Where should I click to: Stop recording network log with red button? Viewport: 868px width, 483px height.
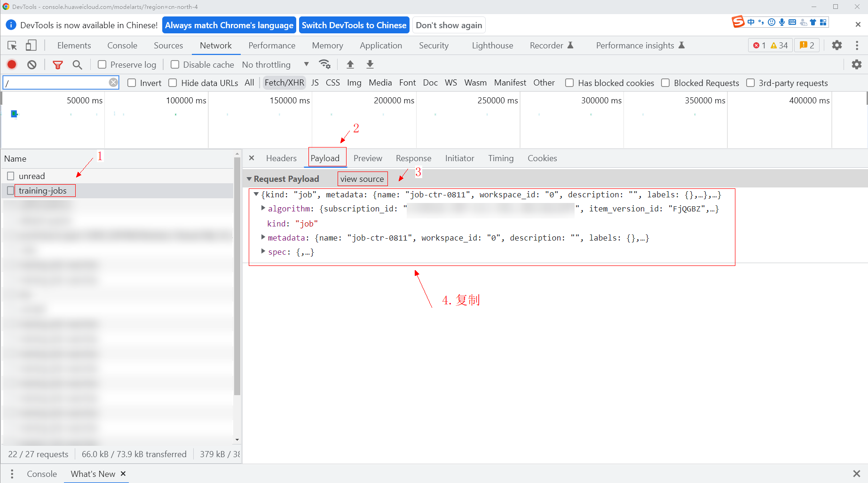pos(12,64)
